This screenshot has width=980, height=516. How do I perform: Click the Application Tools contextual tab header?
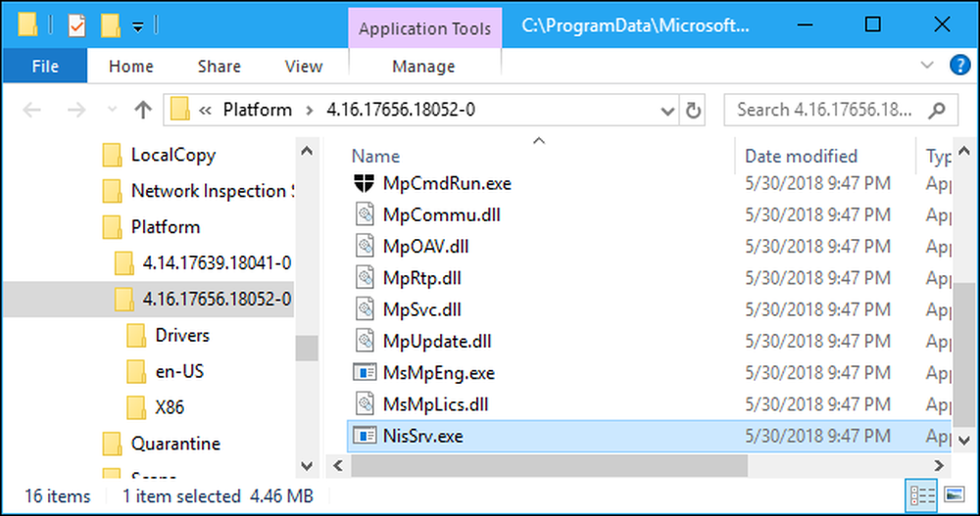[x=425, y=28]
